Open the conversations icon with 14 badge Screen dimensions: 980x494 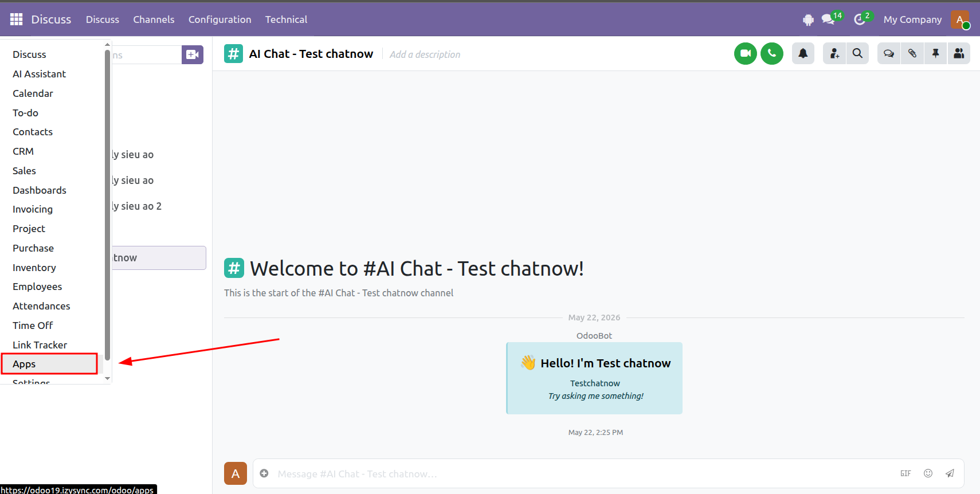pyautogui.click(x=829, y=19)
